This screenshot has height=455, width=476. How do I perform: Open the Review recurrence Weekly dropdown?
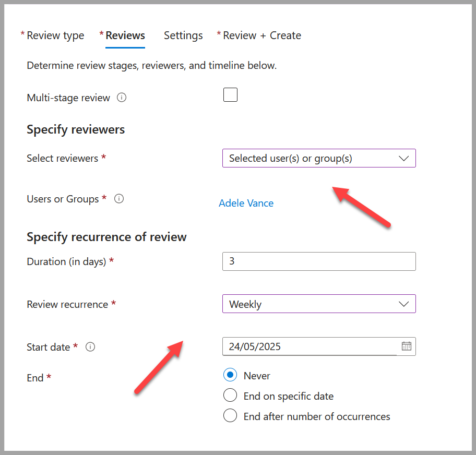pos(319,304)
